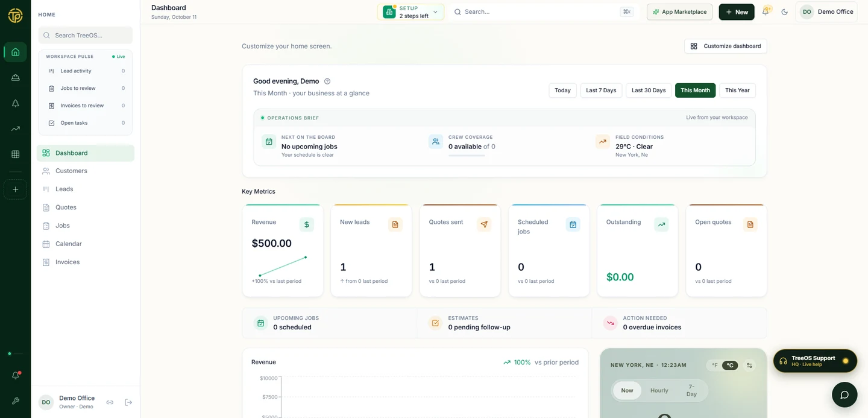Open Customers in sidebar
Image resolution: width=868 pixels, height=418 pixels.
[x=86, y=171]
